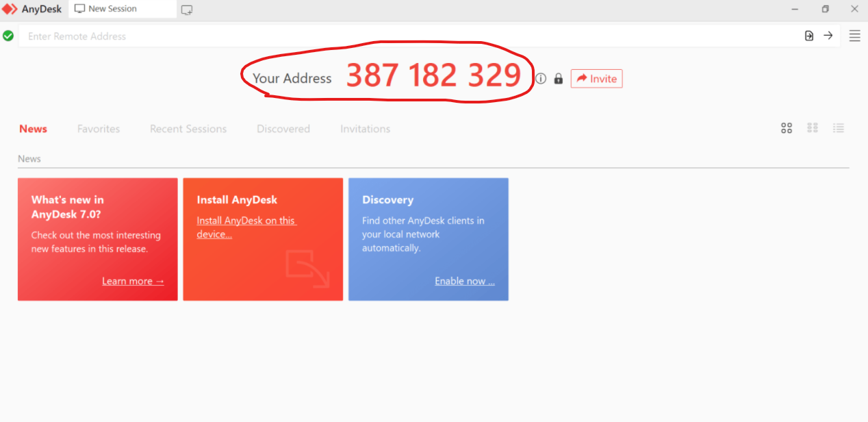Click the green connection status icon

[x=9, y=35]
